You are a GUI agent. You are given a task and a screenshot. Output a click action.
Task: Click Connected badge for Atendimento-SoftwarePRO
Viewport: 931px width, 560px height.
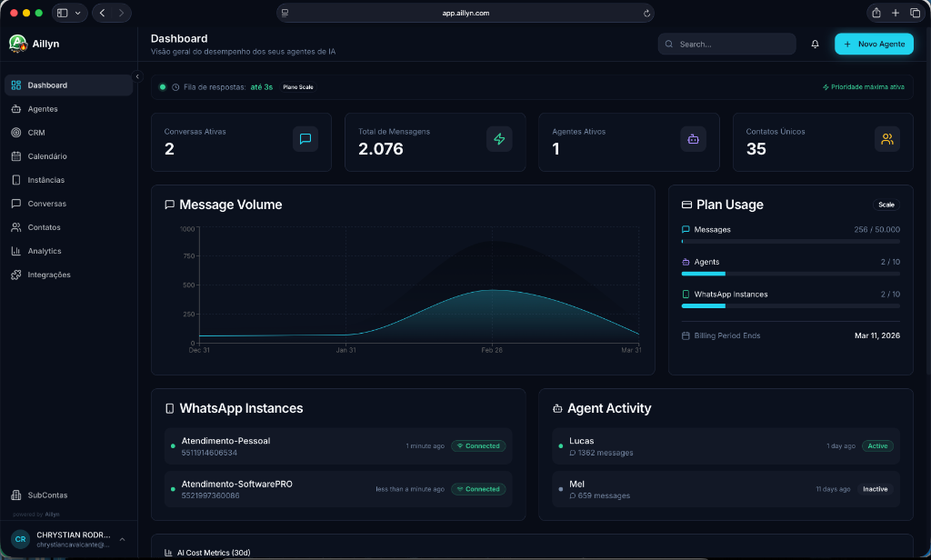(478, 489)
